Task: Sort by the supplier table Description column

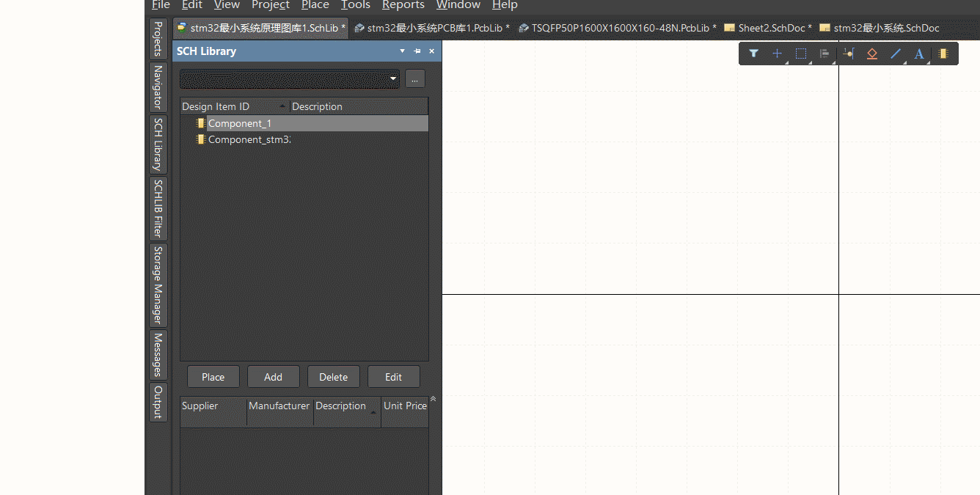Action: pyautogui.click(x=347, y=411)
